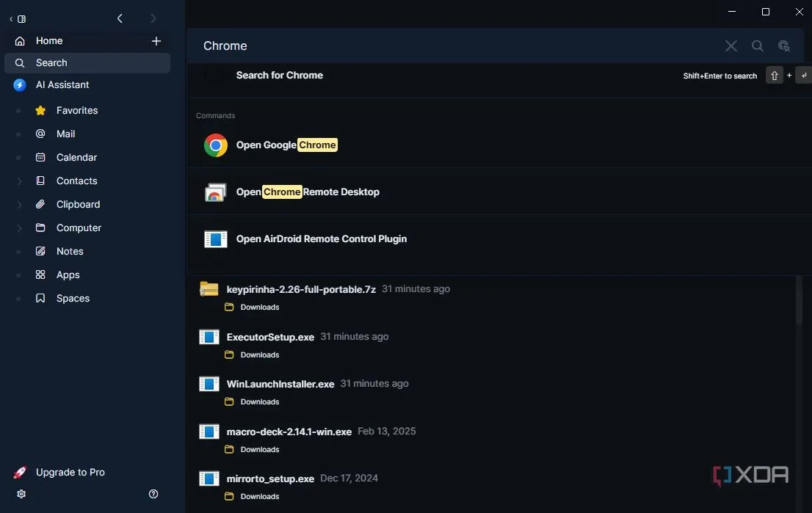Click in the Chrome search input field

click(x=456, y=46)
